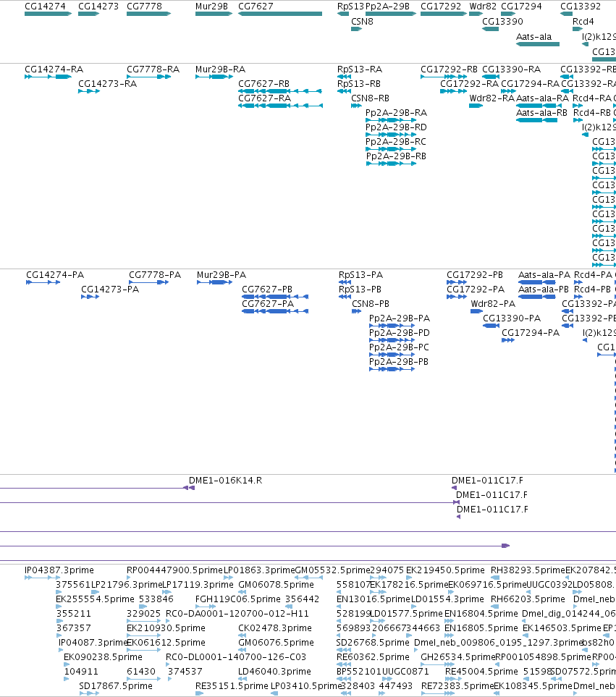Click the Wdr82-PA protein label

tap(493, 303)
